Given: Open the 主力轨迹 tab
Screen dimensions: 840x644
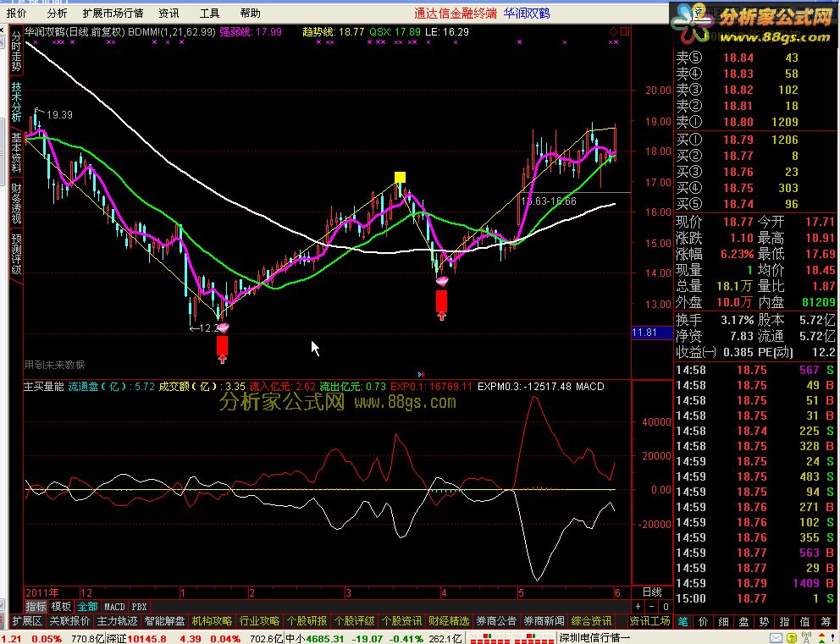Looking at the screenshot, I should coord(117,621).
